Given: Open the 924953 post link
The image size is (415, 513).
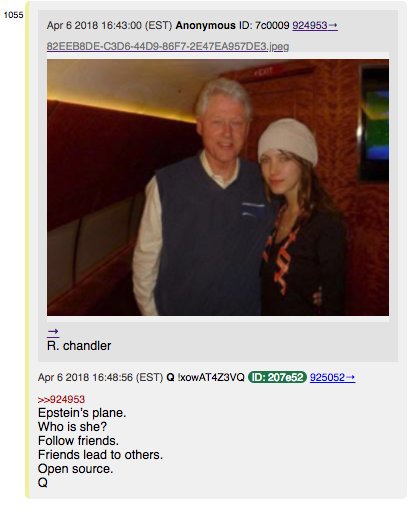Looking at the screenshot, I should pos(315,26).
